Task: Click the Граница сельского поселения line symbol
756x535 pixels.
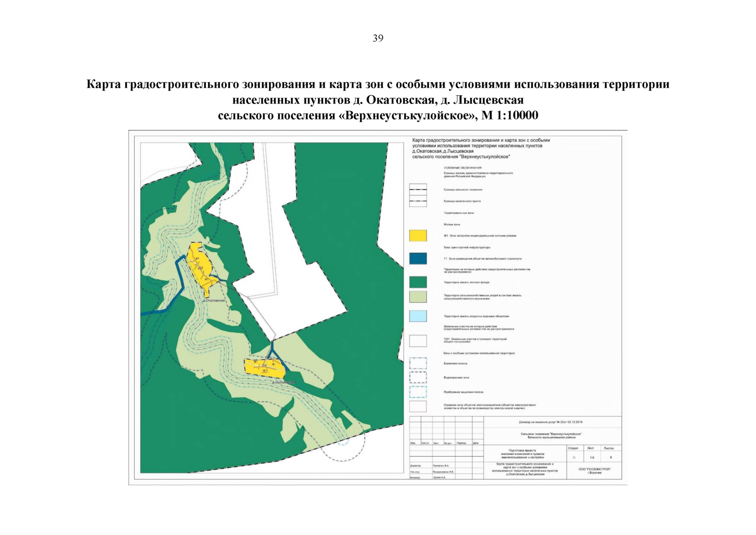Action: coord(417,189)
